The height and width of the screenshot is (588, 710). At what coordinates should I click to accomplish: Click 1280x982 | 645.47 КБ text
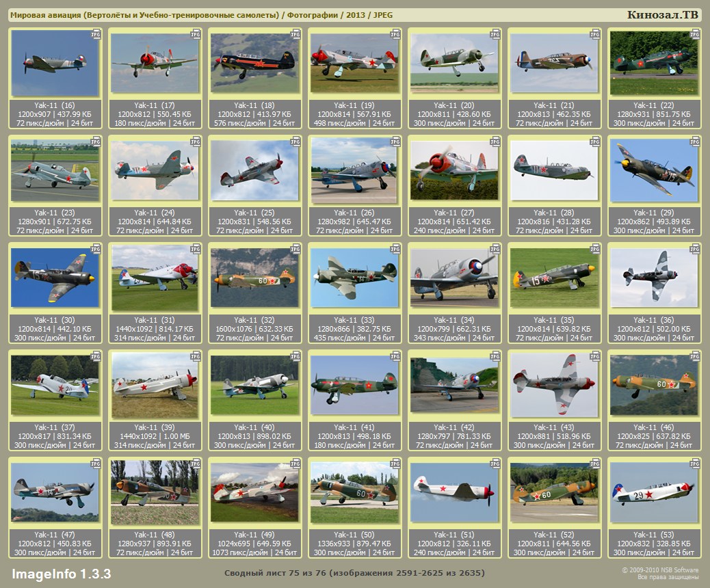click(x=354, y=222)
